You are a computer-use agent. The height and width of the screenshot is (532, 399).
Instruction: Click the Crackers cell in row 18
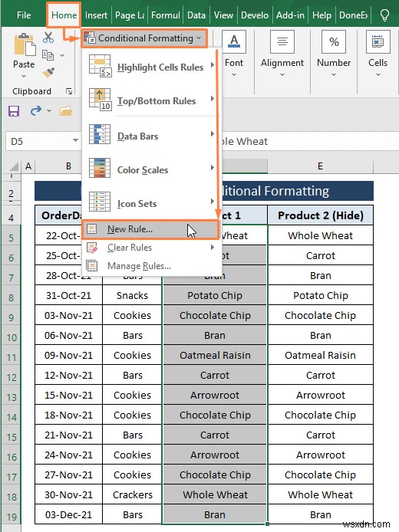click(133, 494)
